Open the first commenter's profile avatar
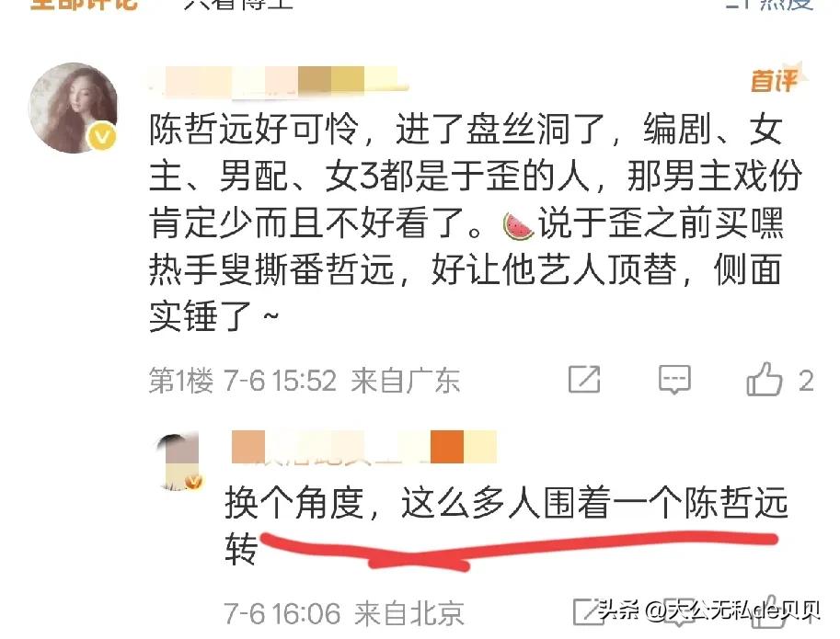Screen dimensions: 840x639 74,108
